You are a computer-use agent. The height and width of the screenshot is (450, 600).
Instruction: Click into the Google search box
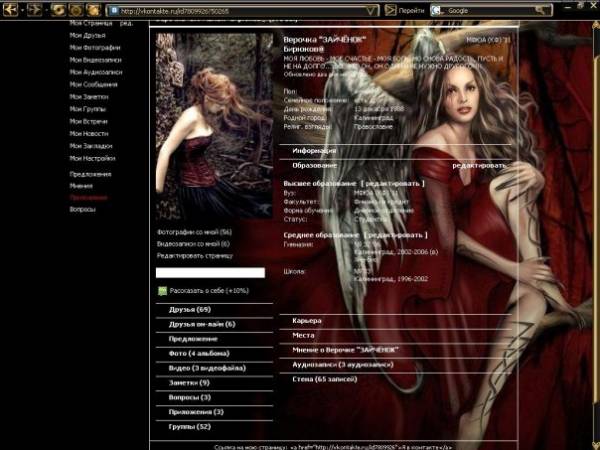point(490,11)
